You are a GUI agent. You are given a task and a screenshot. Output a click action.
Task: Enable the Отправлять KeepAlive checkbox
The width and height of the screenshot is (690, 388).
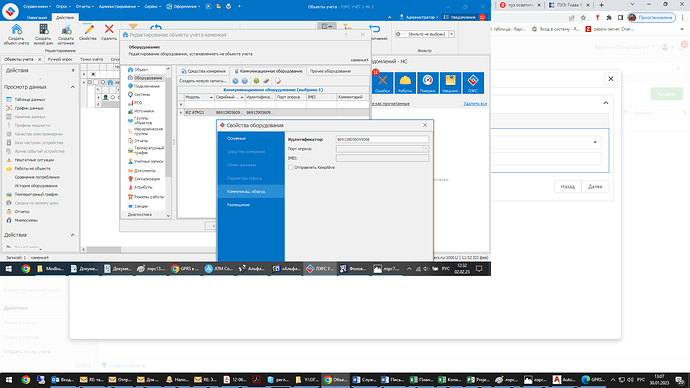(291, 168)
